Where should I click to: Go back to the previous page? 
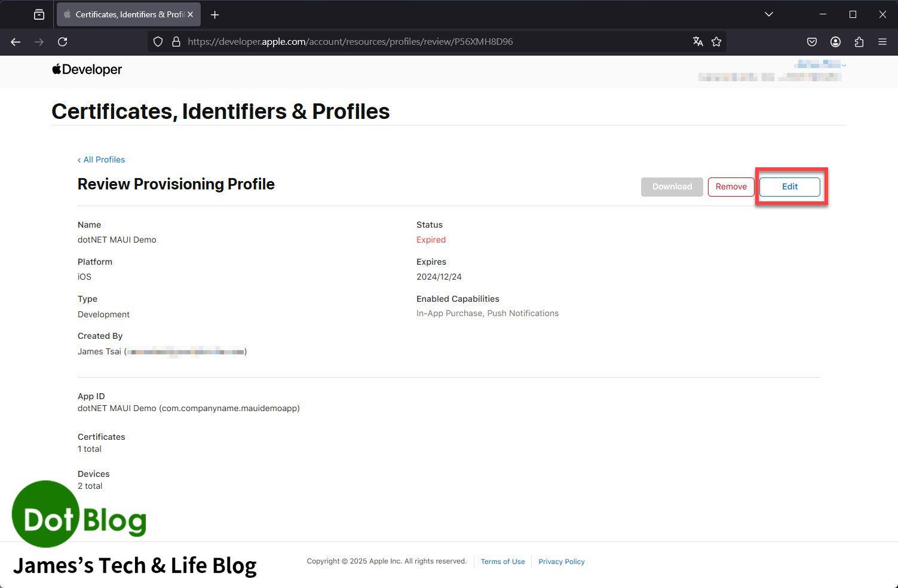(x=16, y=42)
